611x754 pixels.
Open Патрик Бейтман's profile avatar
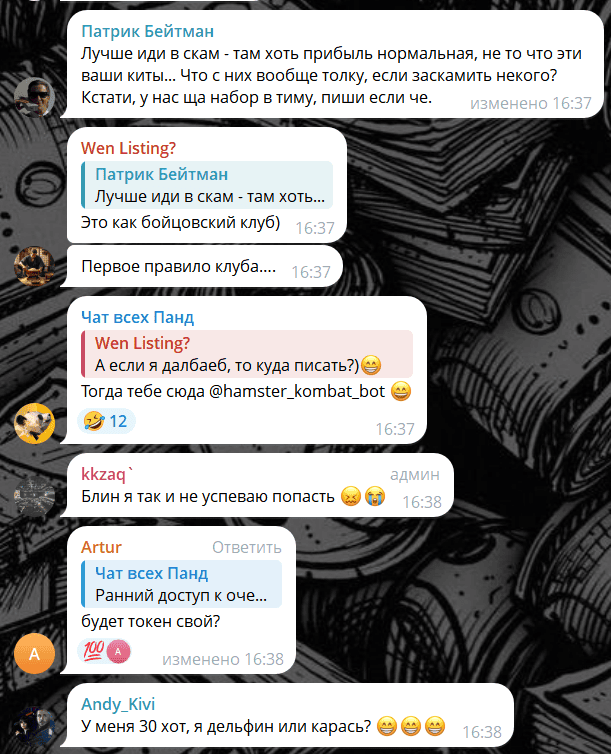click(x=34, y=97)
